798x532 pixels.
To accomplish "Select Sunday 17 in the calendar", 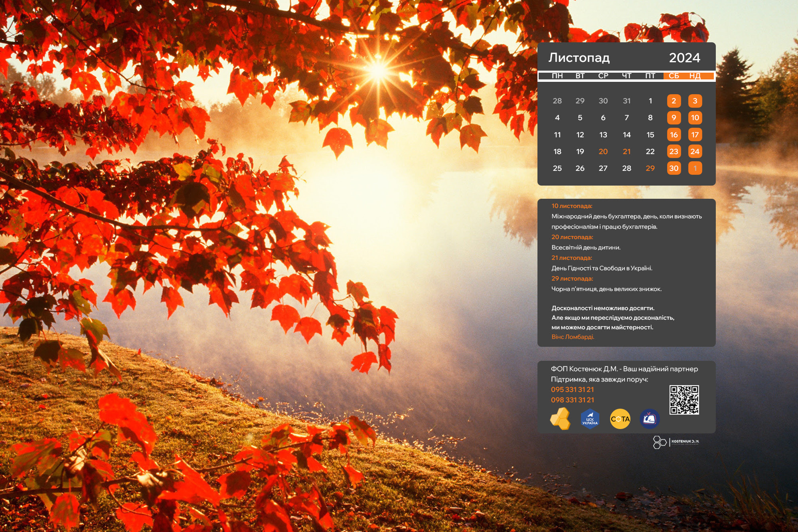I will (x=695, y=135).
